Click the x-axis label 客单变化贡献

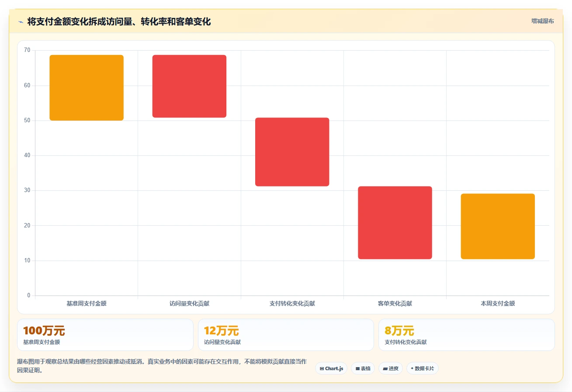pos(395,303)
